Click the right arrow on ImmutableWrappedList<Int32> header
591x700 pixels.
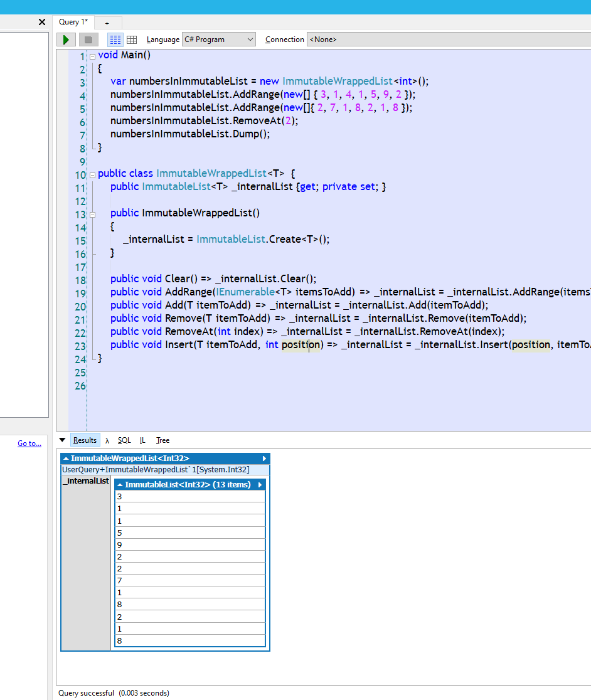264,459
